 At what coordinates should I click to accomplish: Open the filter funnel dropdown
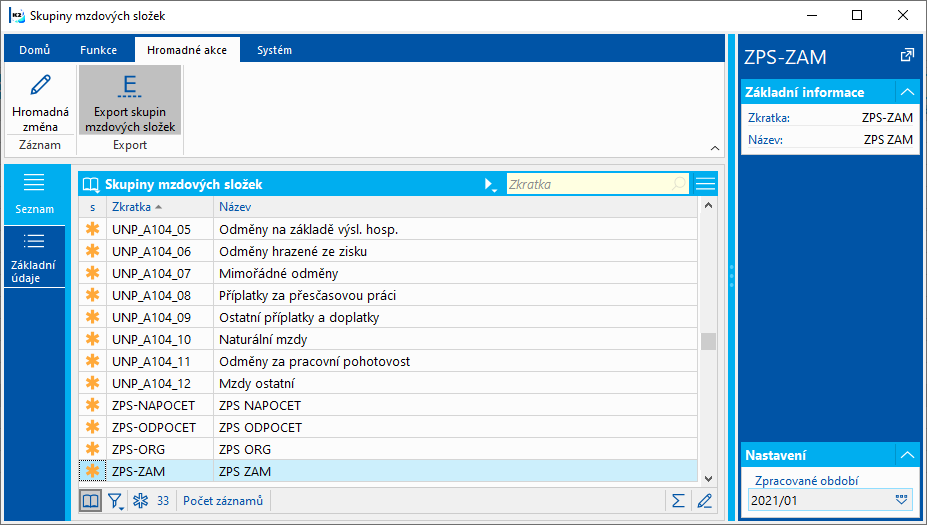pyautogui.click(x=115, y=501)
